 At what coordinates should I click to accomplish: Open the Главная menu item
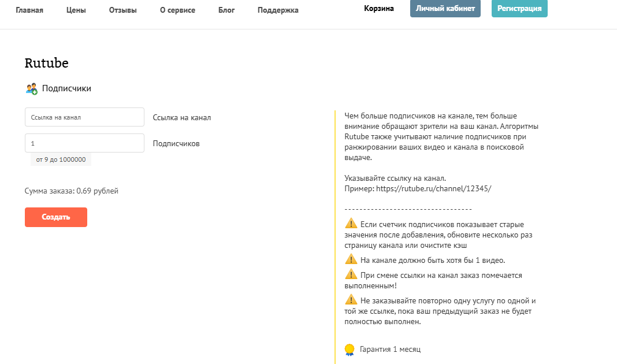(x=29, y=10)
